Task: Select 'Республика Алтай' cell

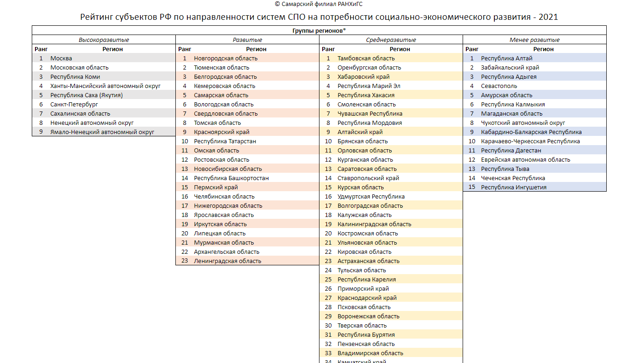Action: 506,59
